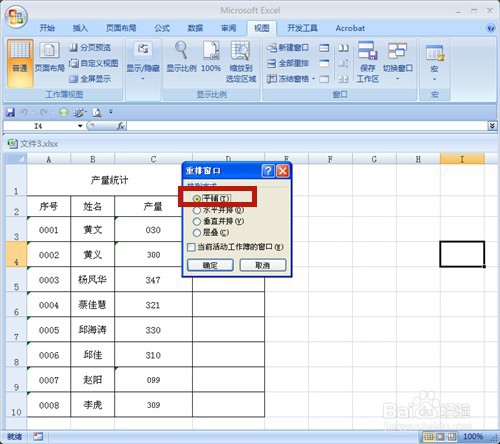Click the cell with value 347

click(153, 279)
